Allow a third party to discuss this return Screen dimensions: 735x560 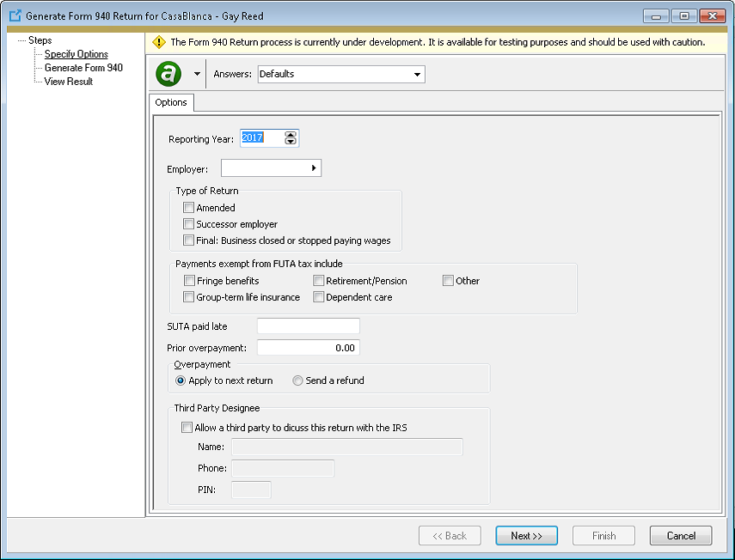pyautogui.click(x=187, y=427)
